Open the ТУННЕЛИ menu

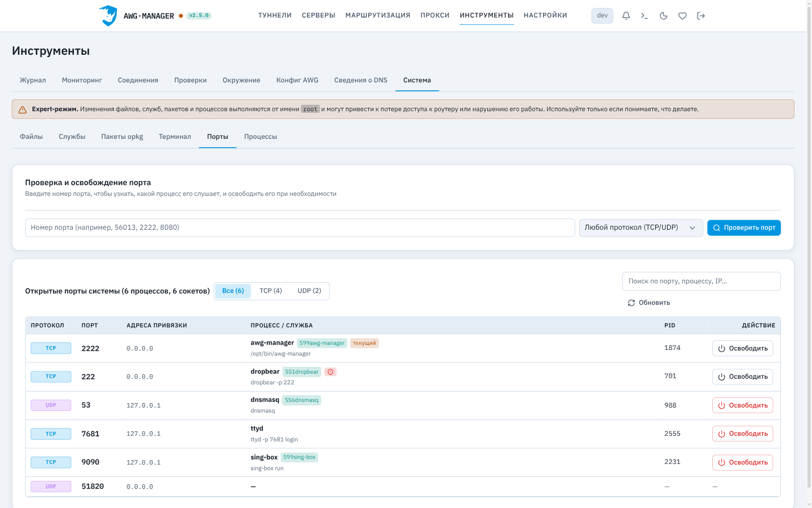275,16
